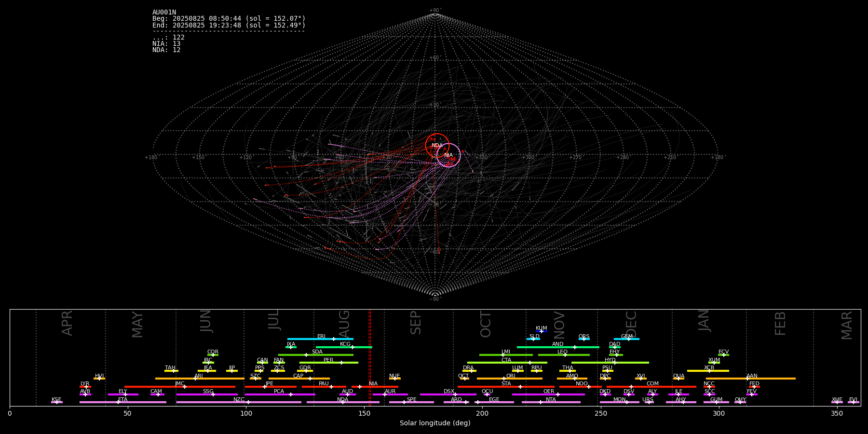Click the orange CAP shower bar
Image resolution: width=868 pixels, height=434 pixels.
[x=299, y=379]
